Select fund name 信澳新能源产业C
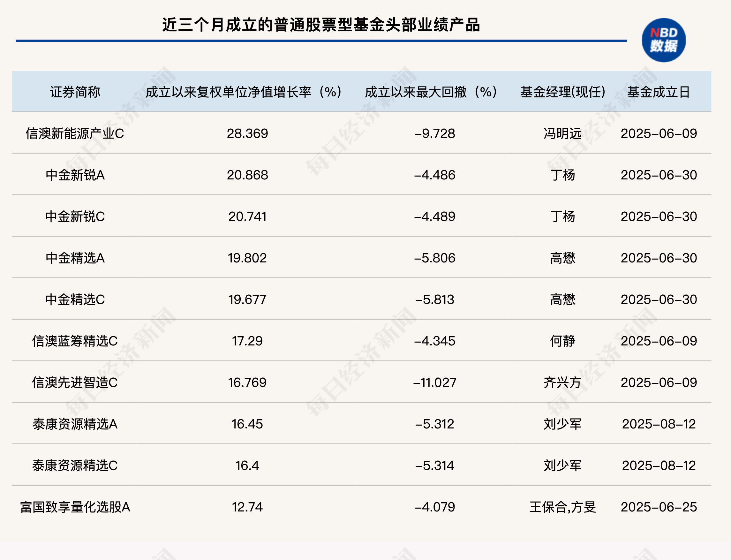 [x=75, y=134]
